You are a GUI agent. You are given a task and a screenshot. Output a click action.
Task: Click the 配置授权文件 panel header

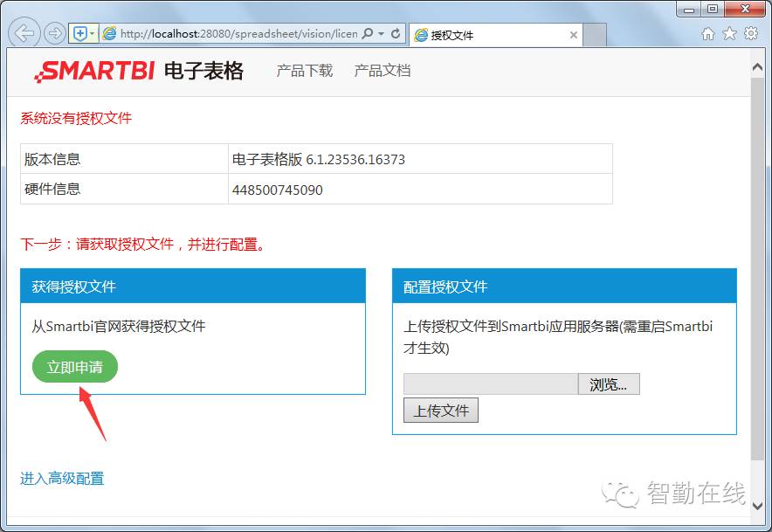[x=564, y=287]
